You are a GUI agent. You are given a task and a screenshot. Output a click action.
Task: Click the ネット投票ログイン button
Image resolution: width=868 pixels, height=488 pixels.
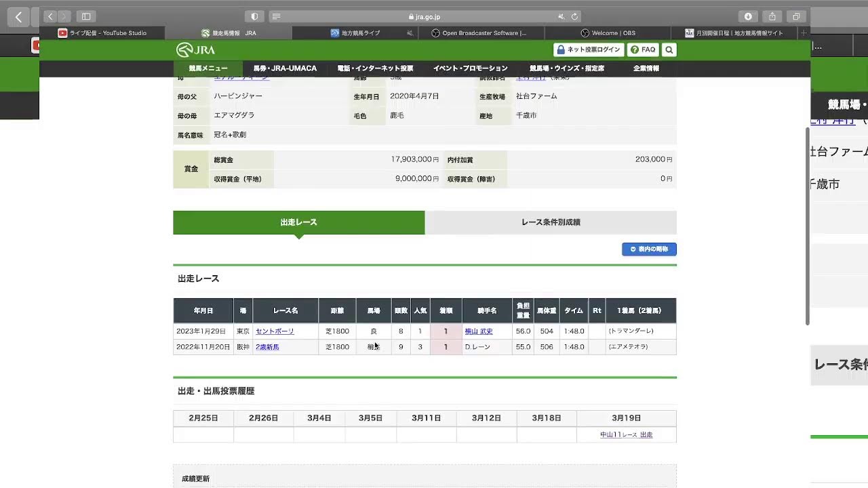point(588,49)
